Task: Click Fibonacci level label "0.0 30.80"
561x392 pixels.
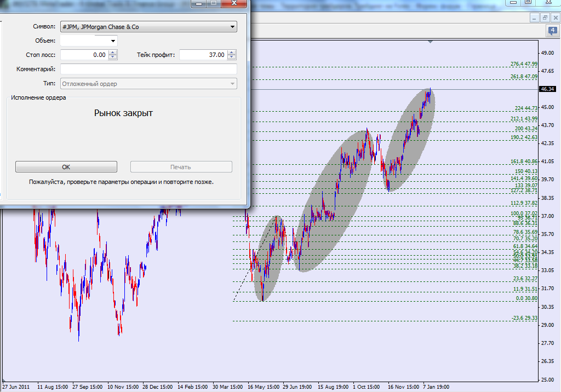Action: click(526, 298)
